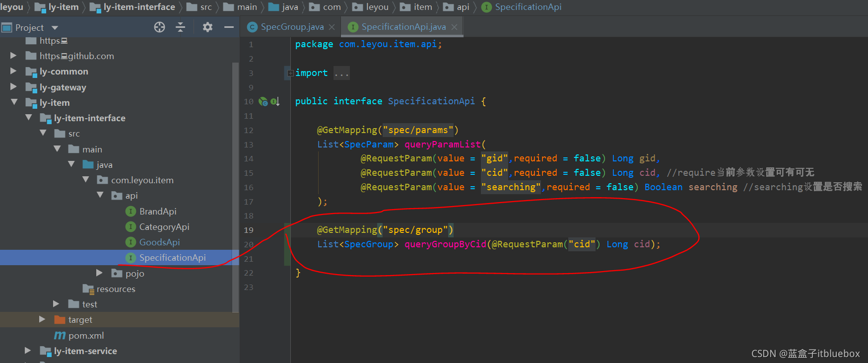Image resolution: width=868 pixels, height=363 pixels.
Task: Collapse the src folder node
Action: point(43,133)
